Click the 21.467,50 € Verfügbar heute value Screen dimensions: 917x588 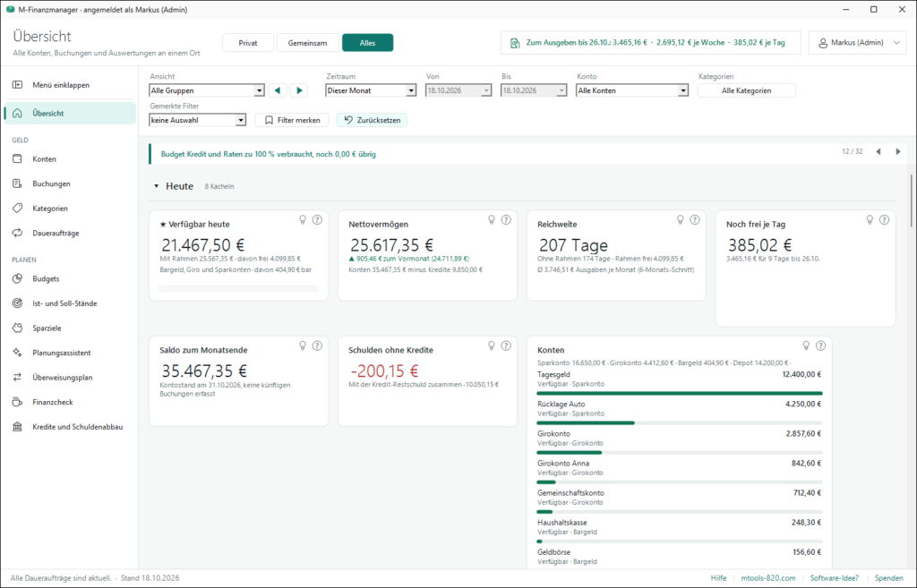[203, 245]
